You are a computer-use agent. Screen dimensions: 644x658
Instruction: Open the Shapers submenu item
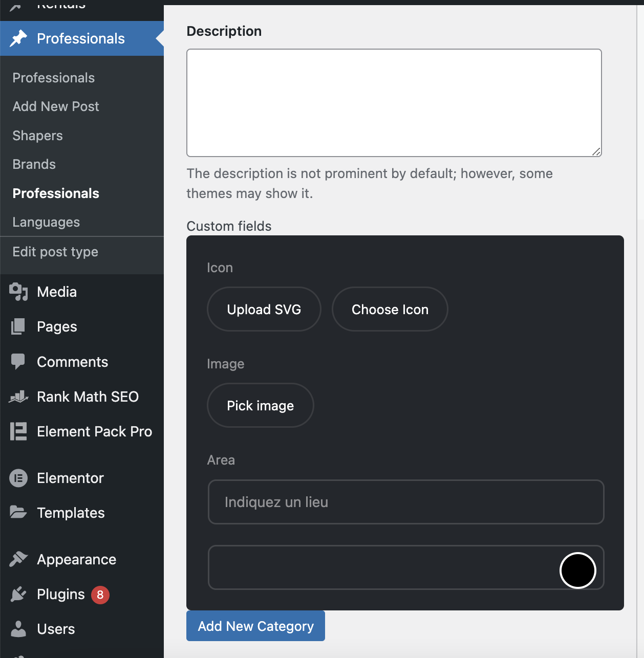point(37,136)
